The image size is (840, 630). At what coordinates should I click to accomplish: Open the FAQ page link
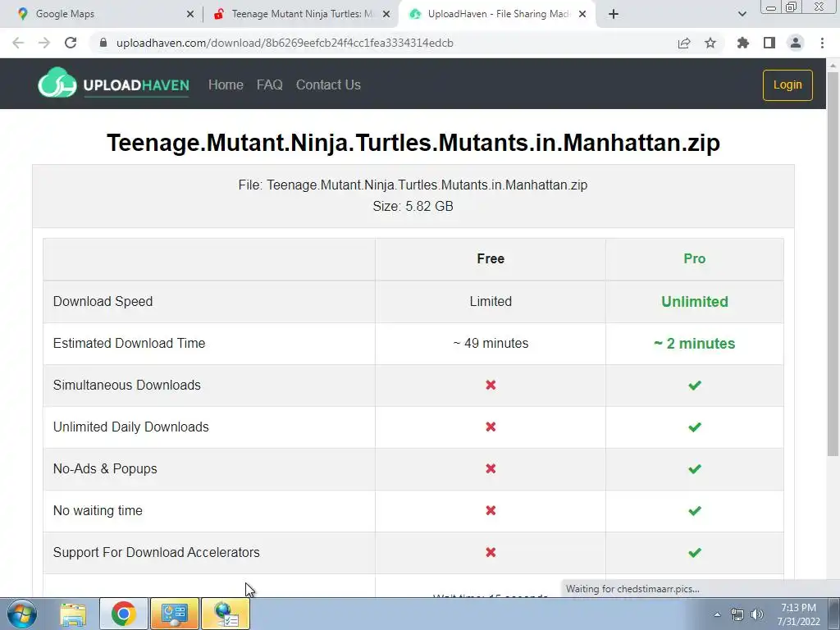(x=269, y=84)
